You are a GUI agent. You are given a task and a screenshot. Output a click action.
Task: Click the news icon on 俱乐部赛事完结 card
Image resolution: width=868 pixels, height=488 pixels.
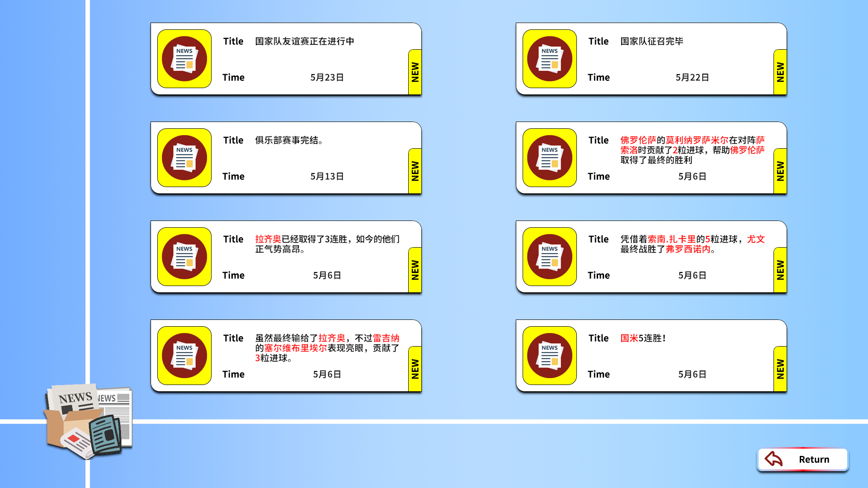[184, 157]
